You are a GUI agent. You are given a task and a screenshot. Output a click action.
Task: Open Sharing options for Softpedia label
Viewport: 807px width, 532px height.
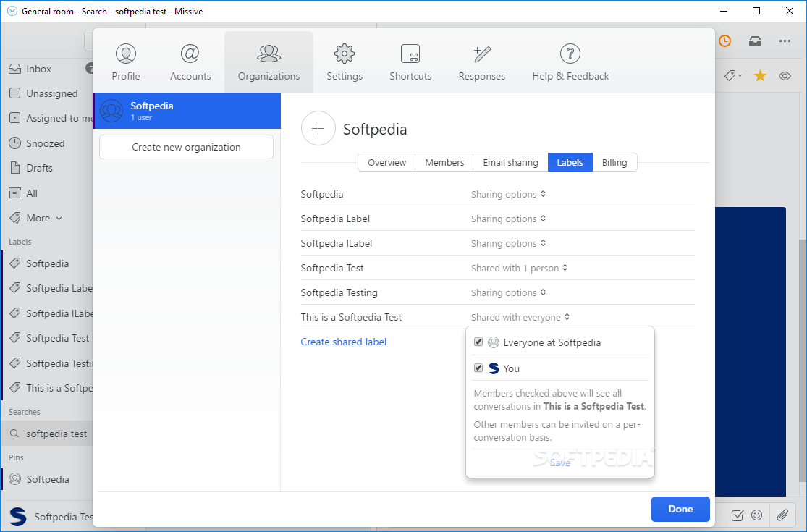tap(509, 194)
